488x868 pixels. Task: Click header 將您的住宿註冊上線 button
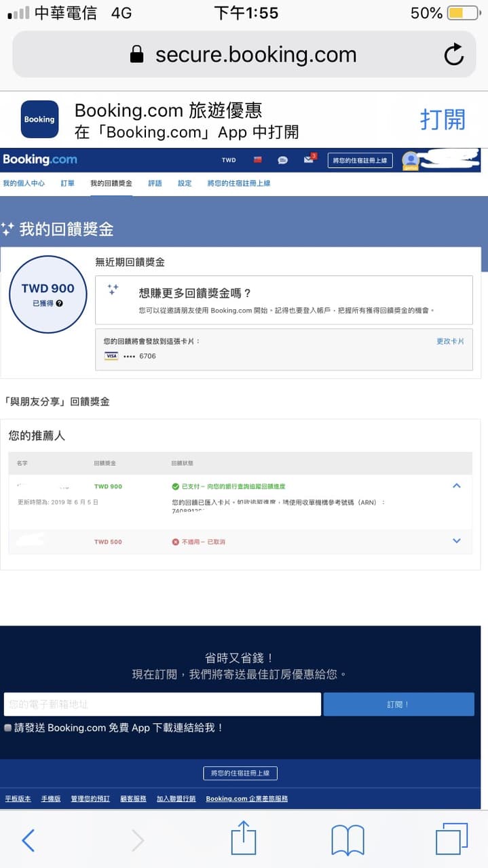(360, 161)
